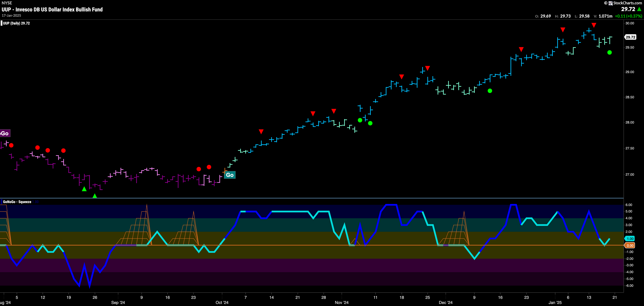This screenshot has width=644, height=306.
Task: Click the high value H: 29.73
Action: (x=563, y=16)
